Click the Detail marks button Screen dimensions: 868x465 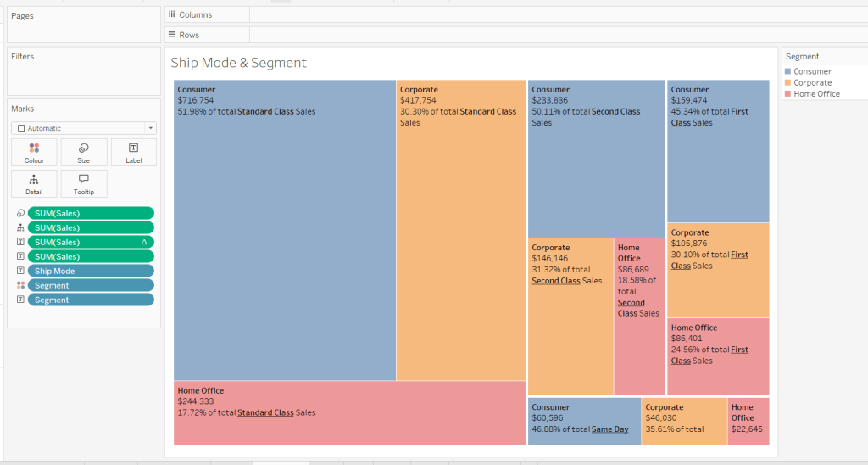(34, 183)
